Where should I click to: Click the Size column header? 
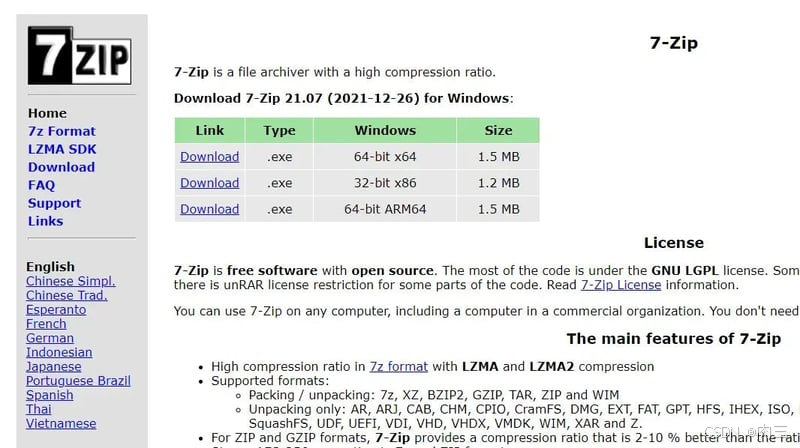[x=498, y=130]
